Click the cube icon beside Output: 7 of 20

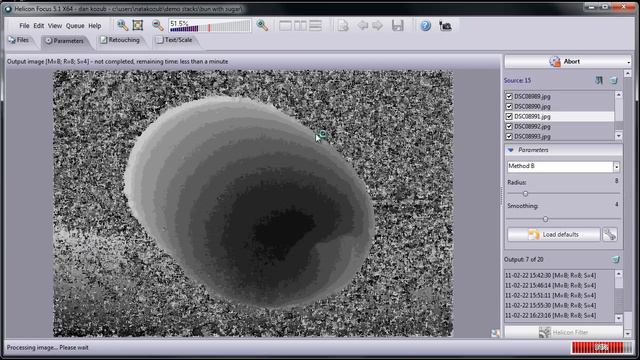point(616,260)
